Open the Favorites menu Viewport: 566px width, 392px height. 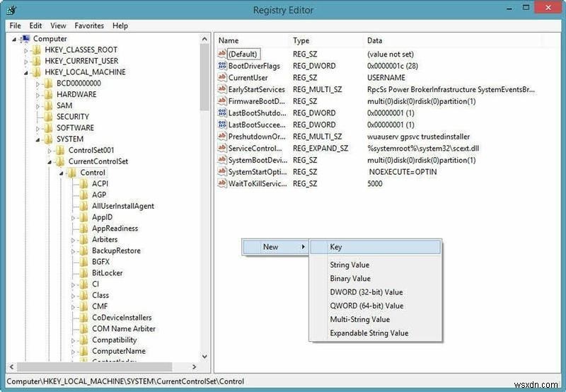pyautogui.click(x=89, y=25)
